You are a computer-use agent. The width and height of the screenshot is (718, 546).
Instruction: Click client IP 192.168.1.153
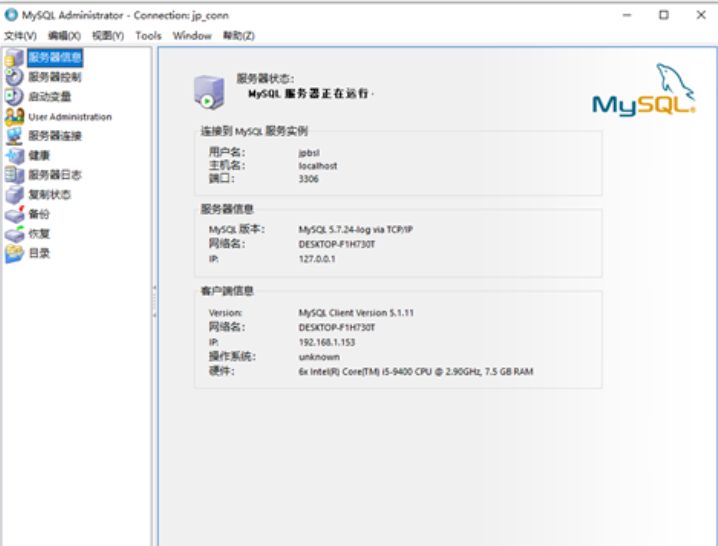[327, 342]
